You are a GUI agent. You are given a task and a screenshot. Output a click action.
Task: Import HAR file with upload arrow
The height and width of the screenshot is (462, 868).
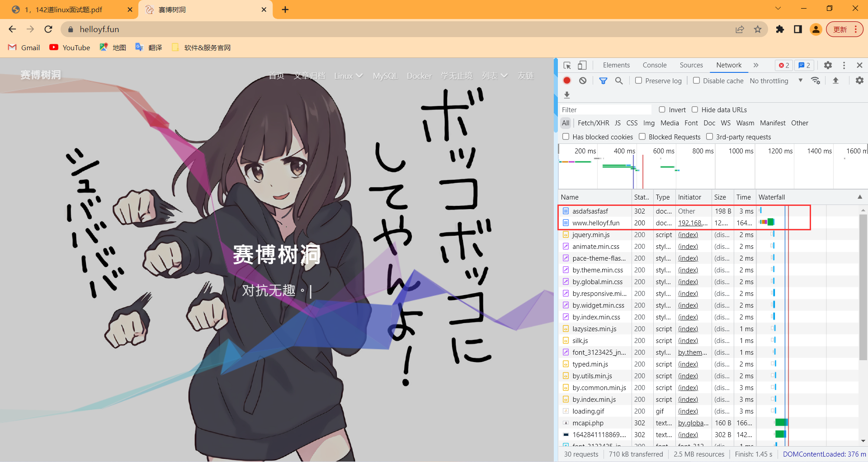click(x=835, y=81)
